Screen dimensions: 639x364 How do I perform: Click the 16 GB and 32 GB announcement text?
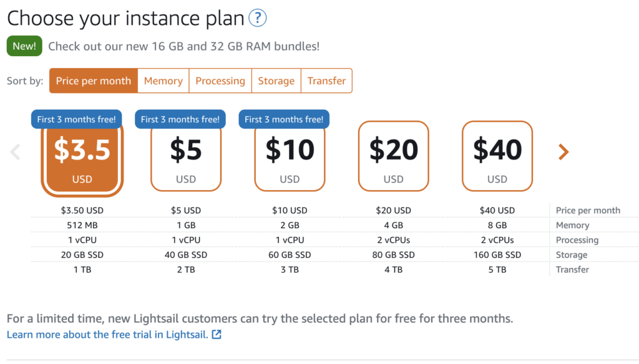[183, 46]
